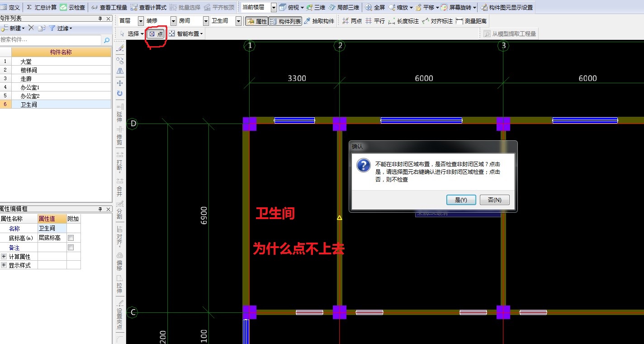Image resolution: width=644 pixels, height=344 pixels.
Task: Activate 拾取构件 pick component tool
Action: click(319, 21)
